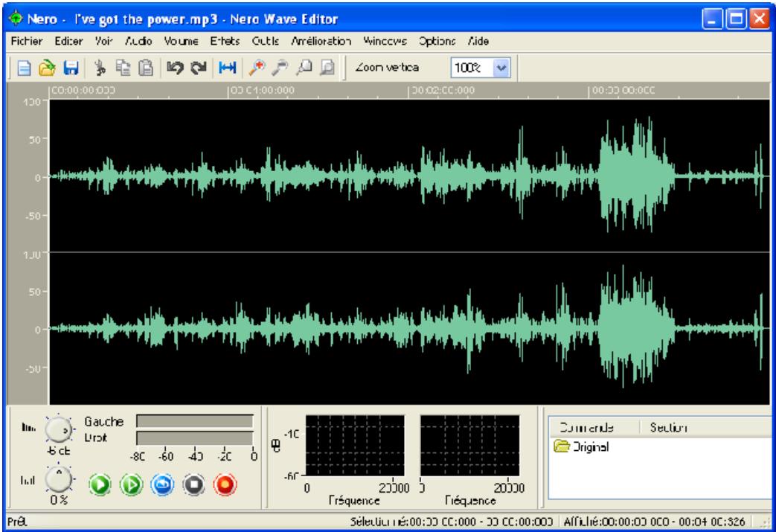Click the Paste clipboard icon
The height and width of the screenshot is (532, 776).
(146, 68)
